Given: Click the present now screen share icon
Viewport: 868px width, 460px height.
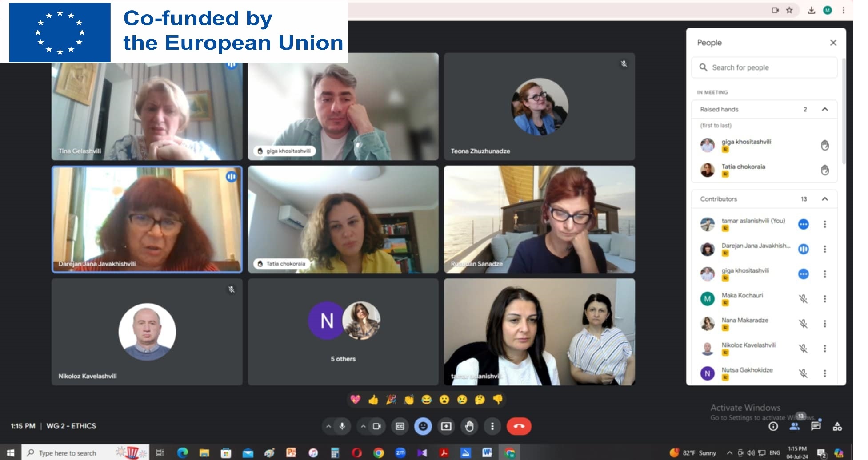Looking at the screenshot, I should [446, 426].
